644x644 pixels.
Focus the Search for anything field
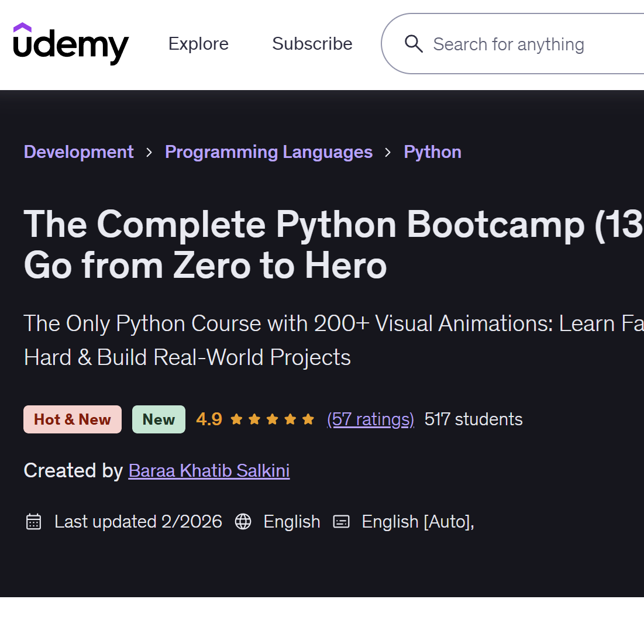click(x=512, y=43)
